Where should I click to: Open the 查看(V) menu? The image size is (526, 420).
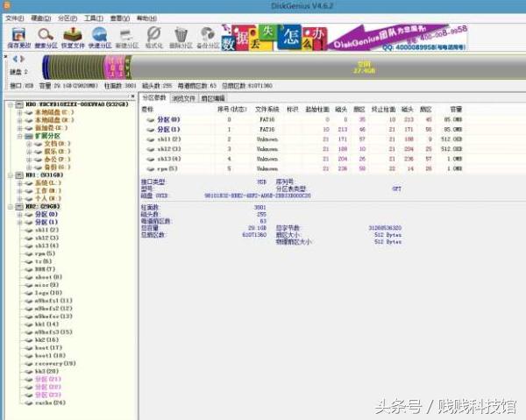point(120,18)
